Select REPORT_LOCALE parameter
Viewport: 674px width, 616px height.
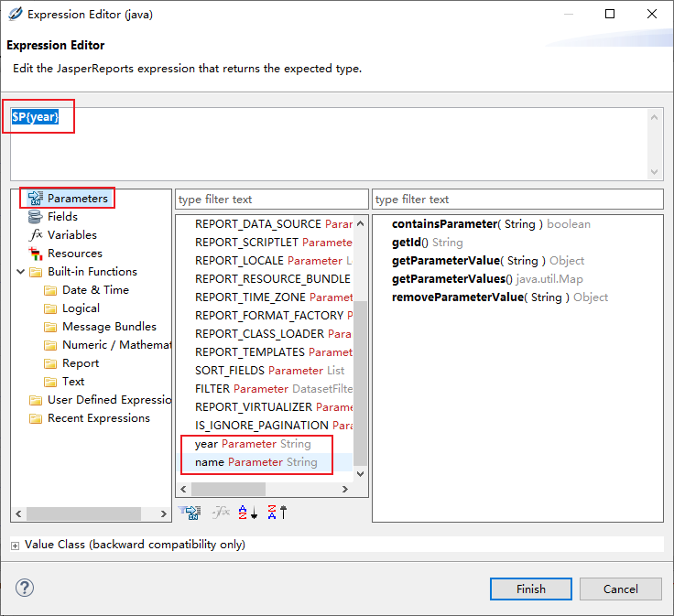coord(273,261)
